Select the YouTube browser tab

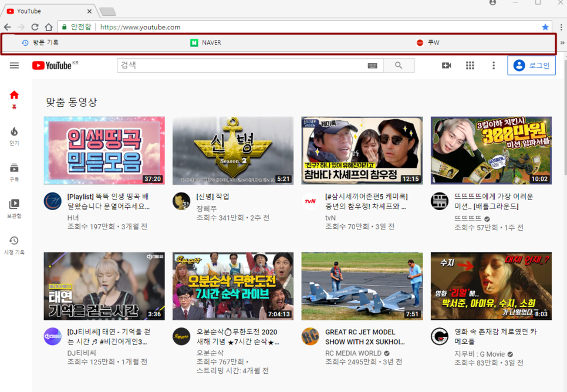(49, 11)
